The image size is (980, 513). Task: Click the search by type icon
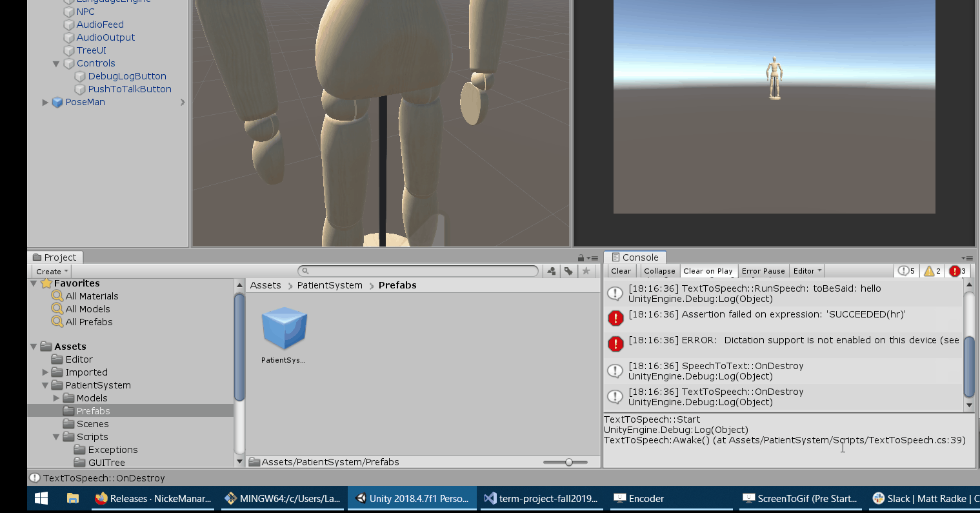552,271
